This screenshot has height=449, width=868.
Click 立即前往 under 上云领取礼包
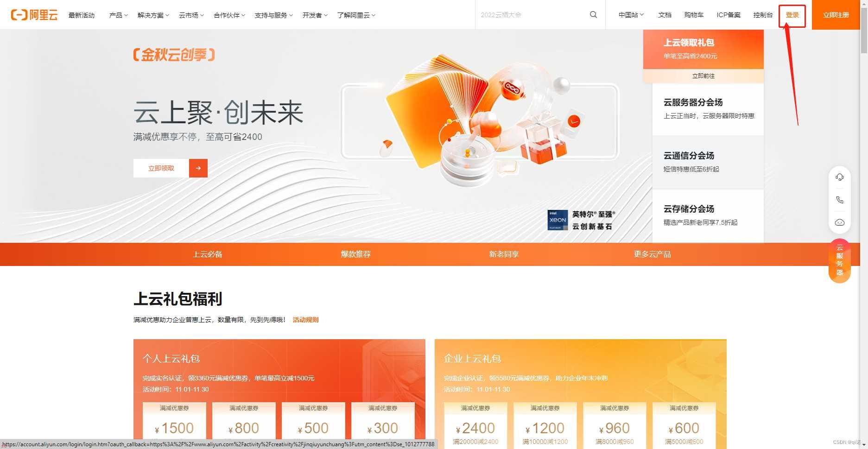[703, 76]
